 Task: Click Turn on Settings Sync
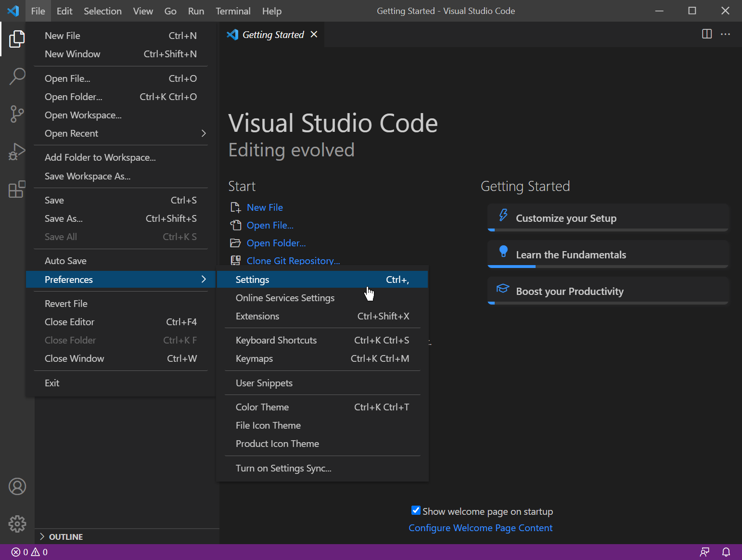(322, 468)
